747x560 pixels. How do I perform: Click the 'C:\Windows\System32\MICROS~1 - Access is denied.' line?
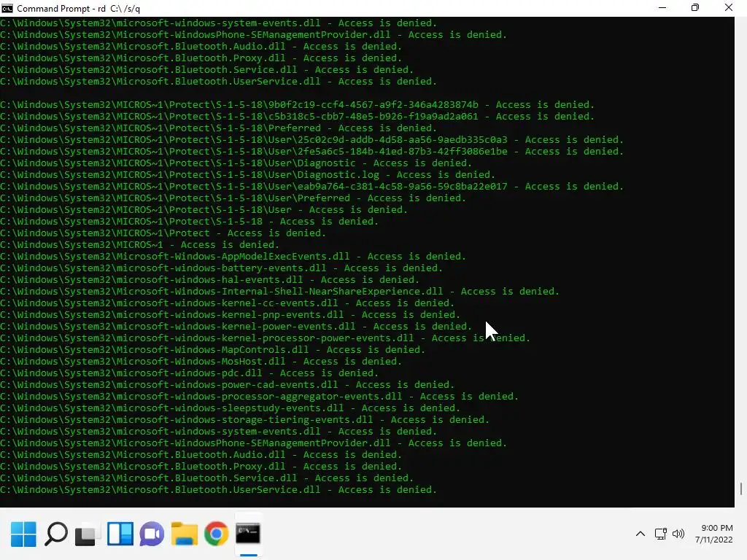[x=139, y=245]
